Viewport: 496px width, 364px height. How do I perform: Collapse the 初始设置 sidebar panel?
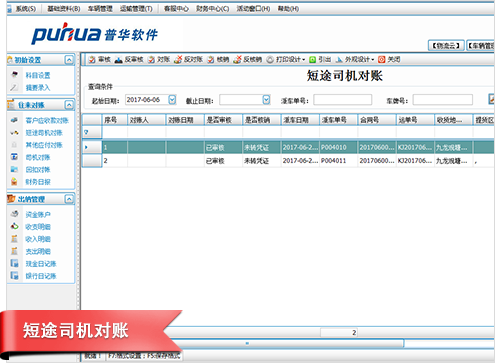(x=69, y=60)
